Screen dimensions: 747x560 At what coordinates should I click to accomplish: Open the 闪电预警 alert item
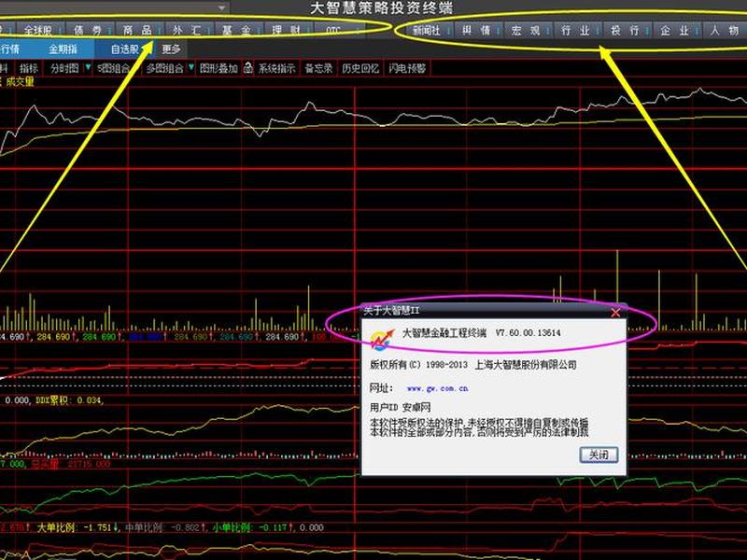pos(407,68)
